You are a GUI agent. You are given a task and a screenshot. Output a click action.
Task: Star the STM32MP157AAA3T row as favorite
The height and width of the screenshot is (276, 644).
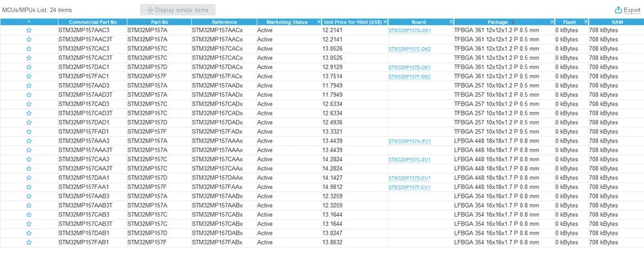29,150
